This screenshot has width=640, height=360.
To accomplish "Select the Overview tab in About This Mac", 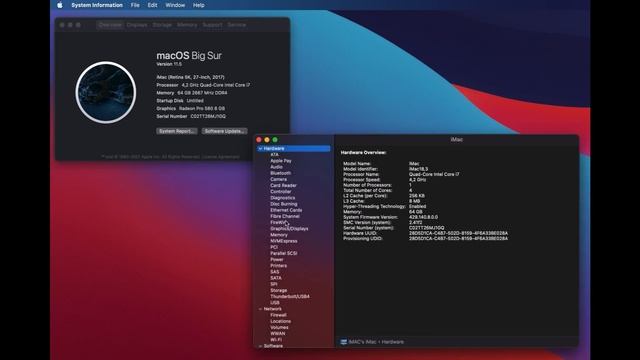I will click(x=110, y=25).
